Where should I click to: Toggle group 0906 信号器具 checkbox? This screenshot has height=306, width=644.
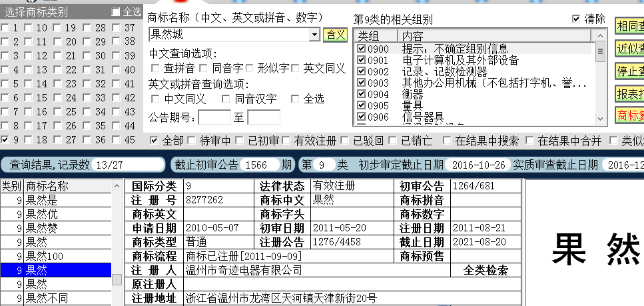click(x=361, y=117)
